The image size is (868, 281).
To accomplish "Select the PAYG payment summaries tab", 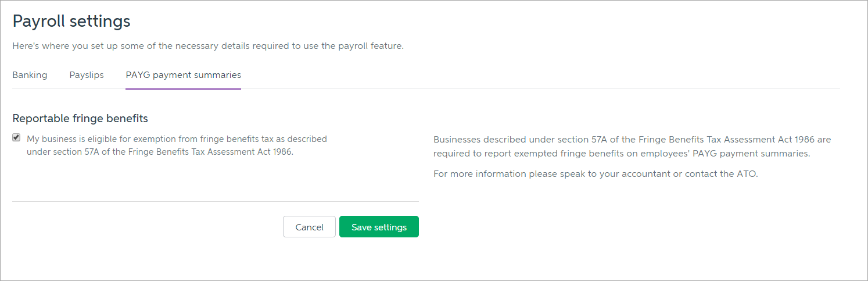I will coord(183,75).
